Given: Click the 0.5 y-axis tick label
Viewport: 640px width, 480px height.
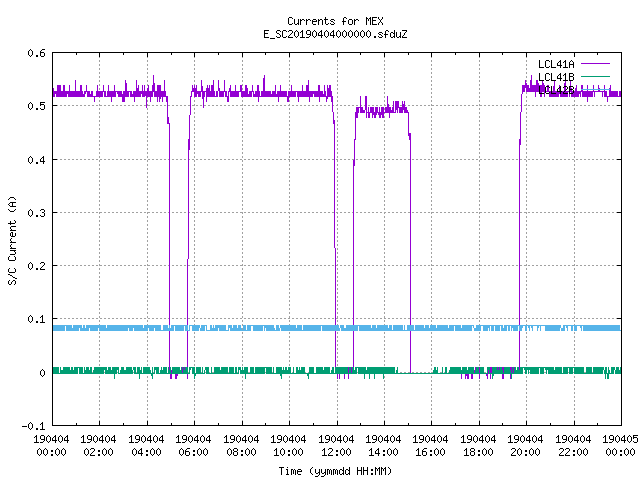Looking at the screenshot, I should 36,106.
